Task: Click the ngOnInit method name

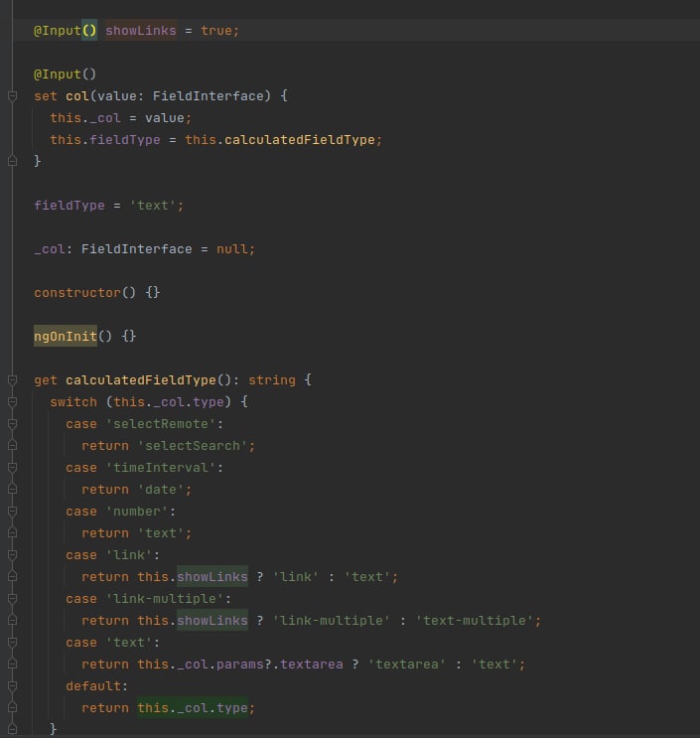Action: pyautogui.click(x=65, y=336)
